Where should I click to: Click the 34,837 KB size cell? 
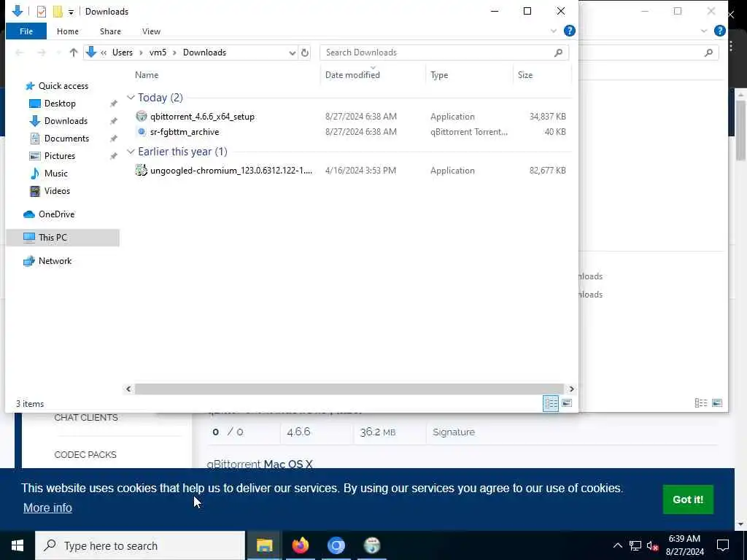[547, 116]
